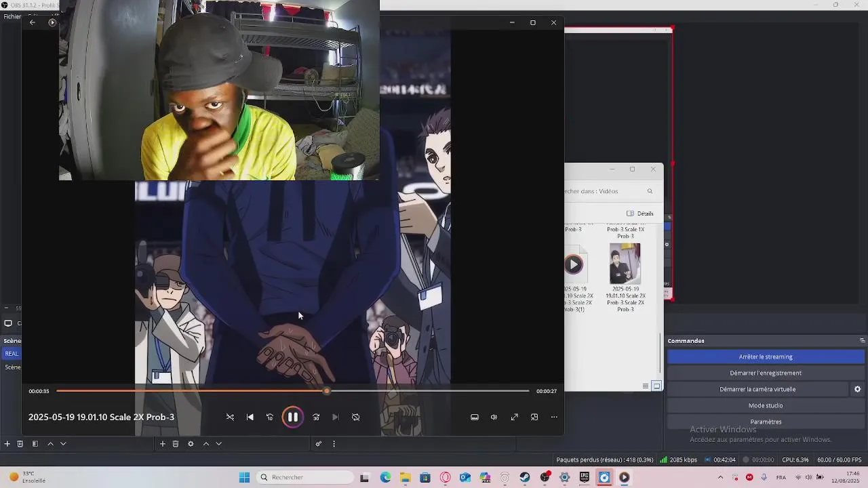The image size is (868, 488).
Task: Click the next track button
Action: click(336, 418)
